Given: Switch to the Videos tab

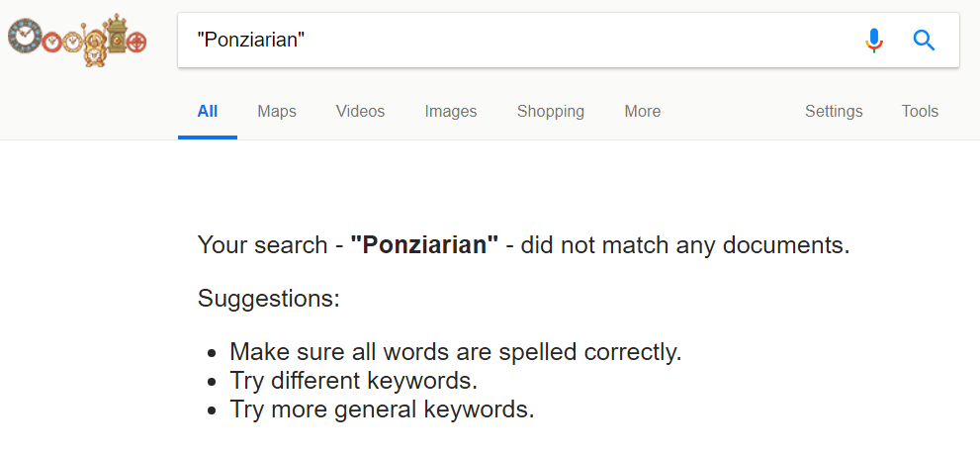Looking at the screenshot, I should pos(361,112).
